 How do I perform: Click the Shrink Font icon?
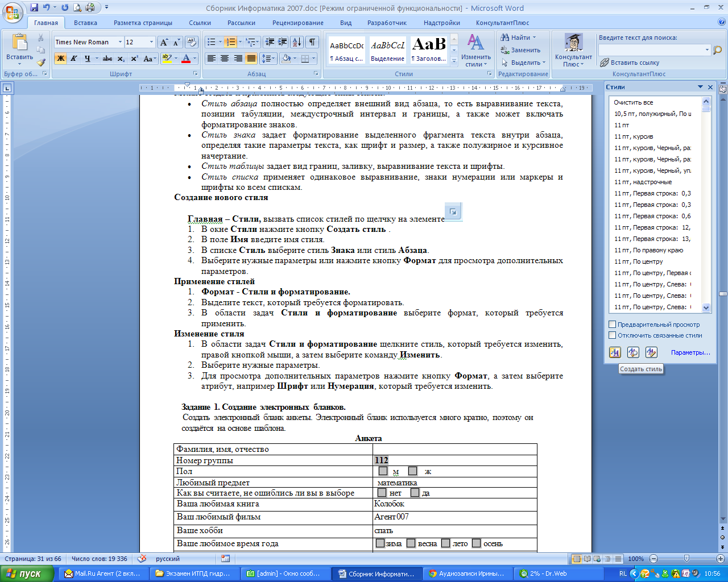click(176, 42)
